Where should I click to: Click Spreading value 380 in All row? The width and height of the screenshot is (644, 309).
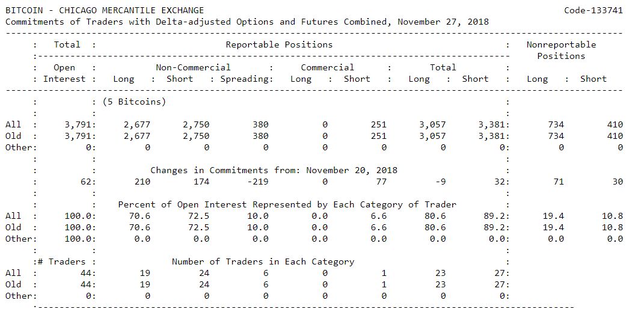(260, 124)
